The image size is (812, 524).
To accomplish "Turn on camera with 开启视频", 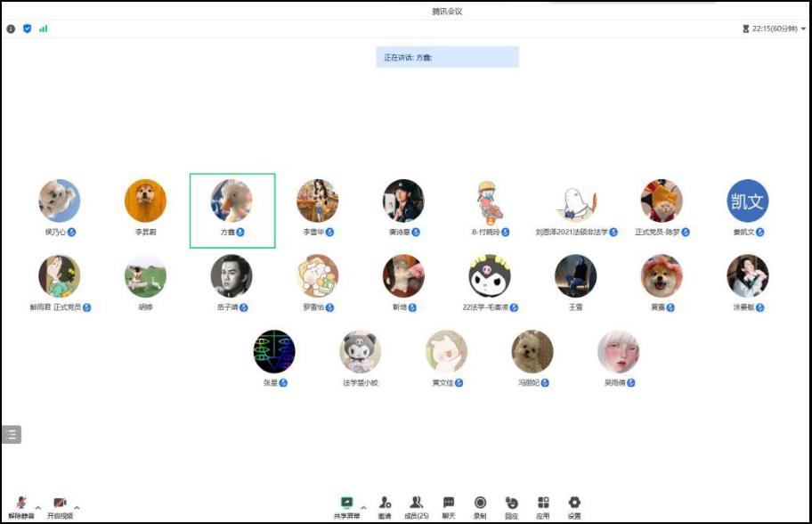I will 60,506.
